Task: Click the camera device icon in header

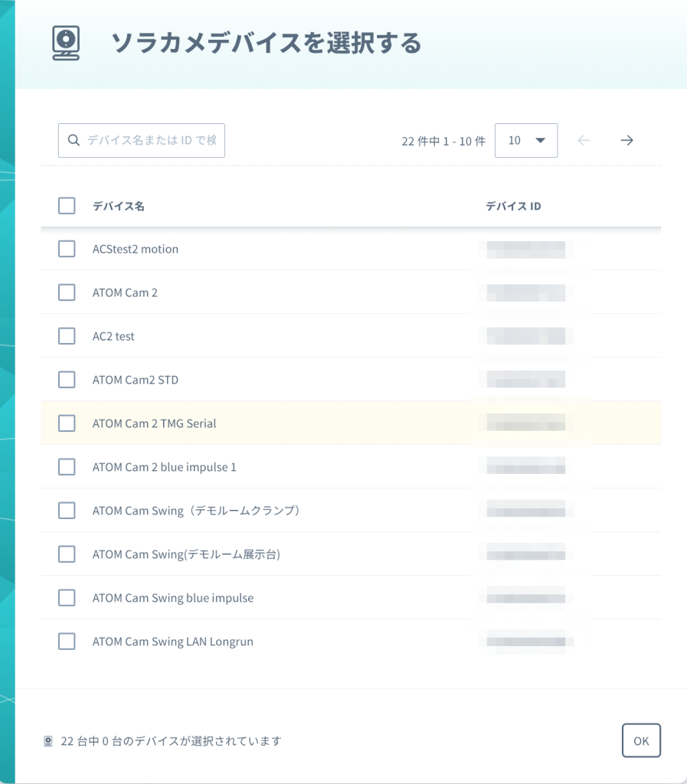Action: pyautogui.click(x=66, y=43)
